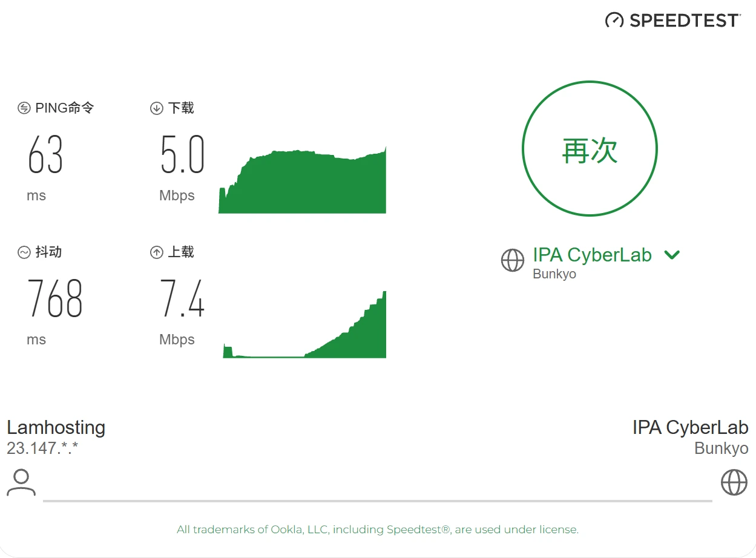Click the Speedtest gauge logo icon
756x558 pixels.
pos(614,20)
